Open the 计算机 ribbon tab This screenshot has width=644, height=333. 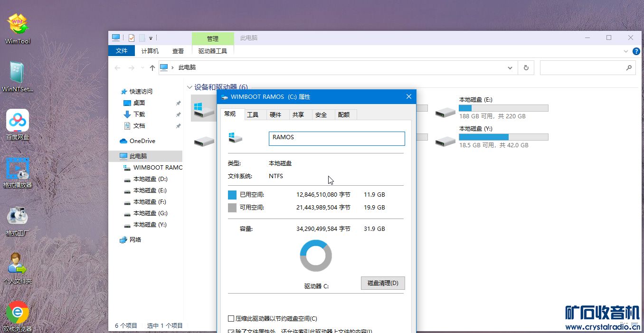pyautogui.click(x=150, y=51)
